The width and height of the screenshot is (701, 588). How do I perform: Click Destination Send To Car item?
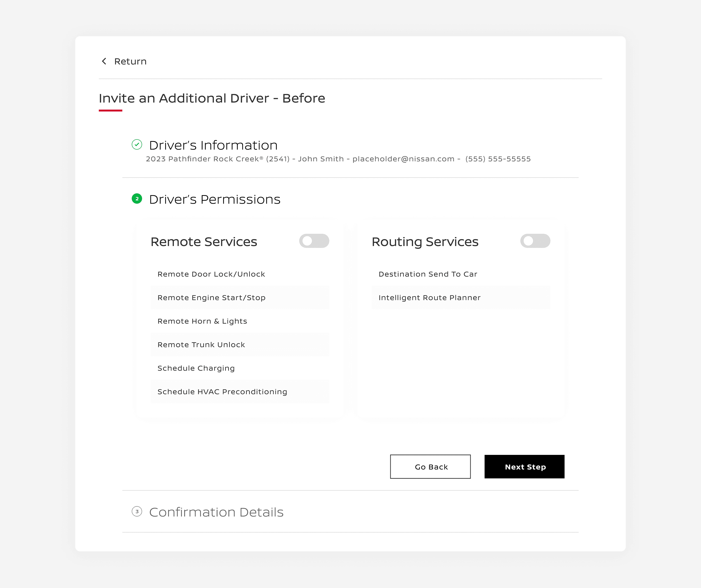428,274
